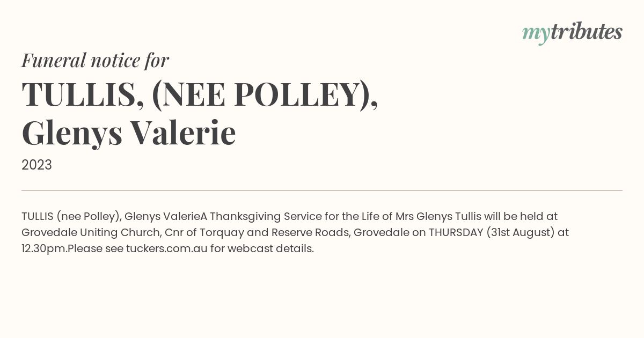Select the green "my" part of logo
The height and width of the screenshot is (338, 644).
click(536, 35)
